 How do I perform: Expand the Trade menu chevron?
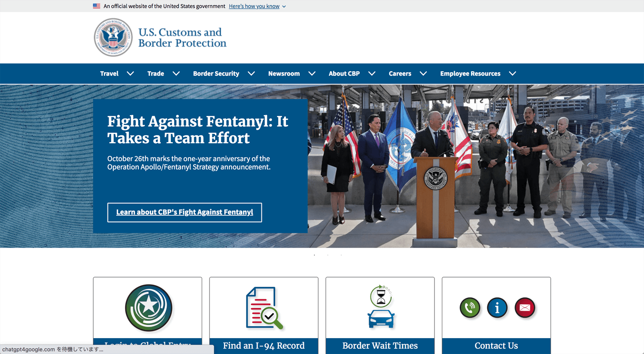176,74
